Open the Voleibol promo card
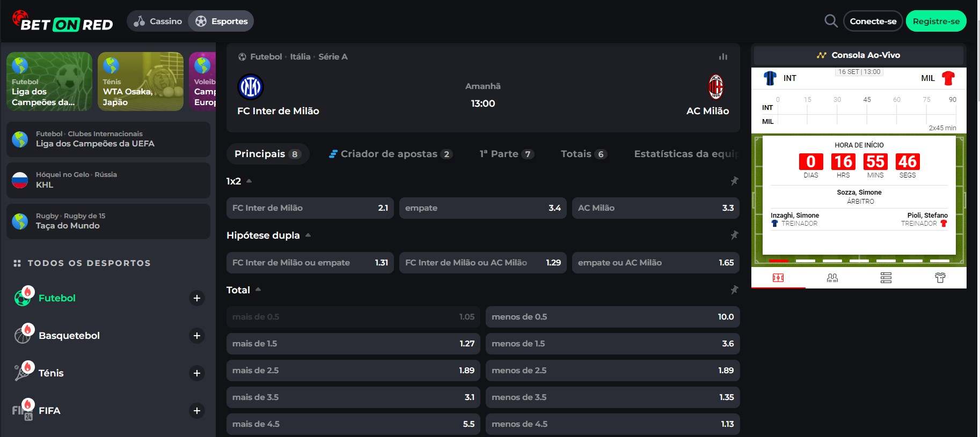980x437 pixels. 202,82
